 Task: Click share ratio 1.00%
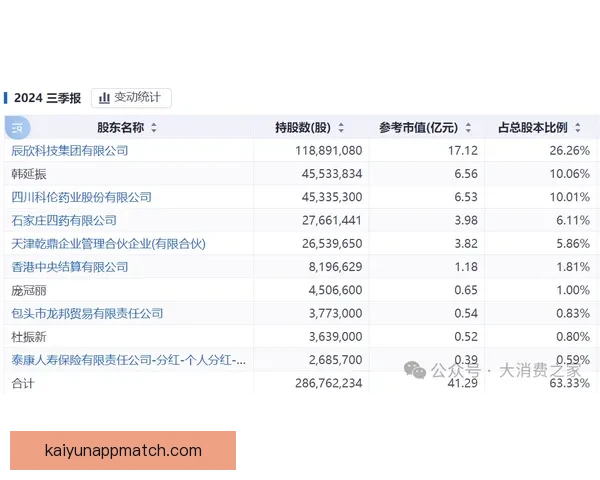[573, 290]
